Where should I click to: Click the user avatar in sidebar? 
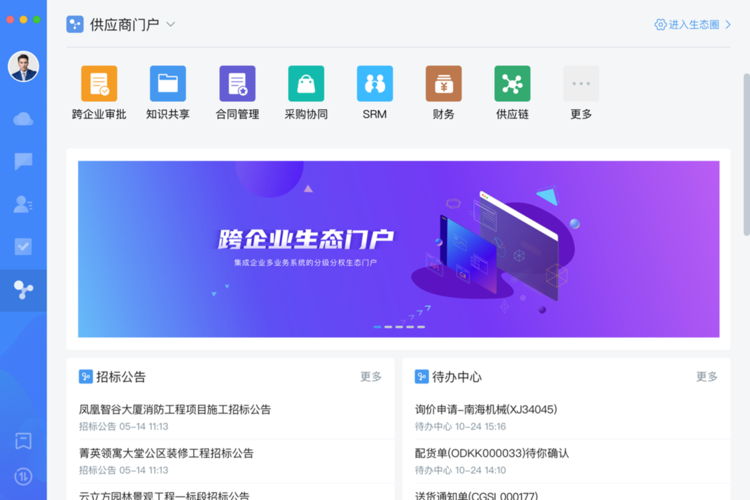(x=23, y=67)
